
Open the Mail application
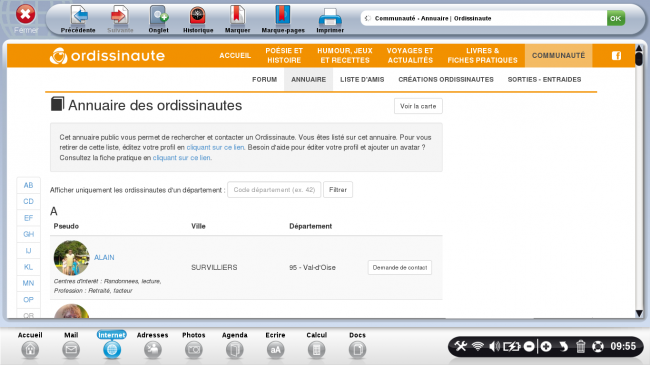[71, 345]
